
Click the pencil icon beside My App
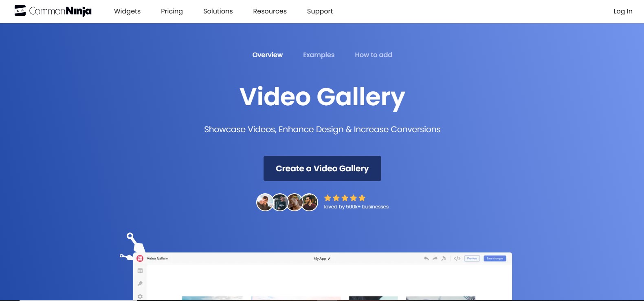[x=329, y=259]
